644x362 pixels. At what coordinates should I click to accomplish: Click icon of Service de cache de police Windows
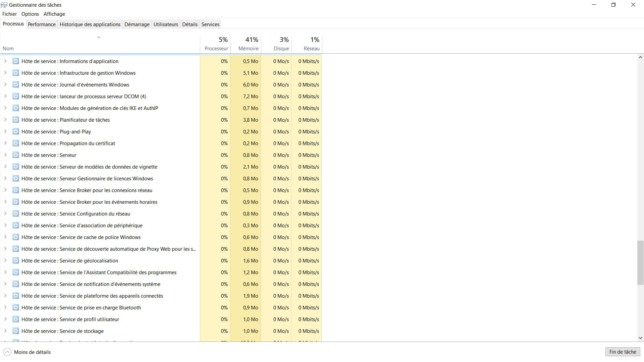15,237
